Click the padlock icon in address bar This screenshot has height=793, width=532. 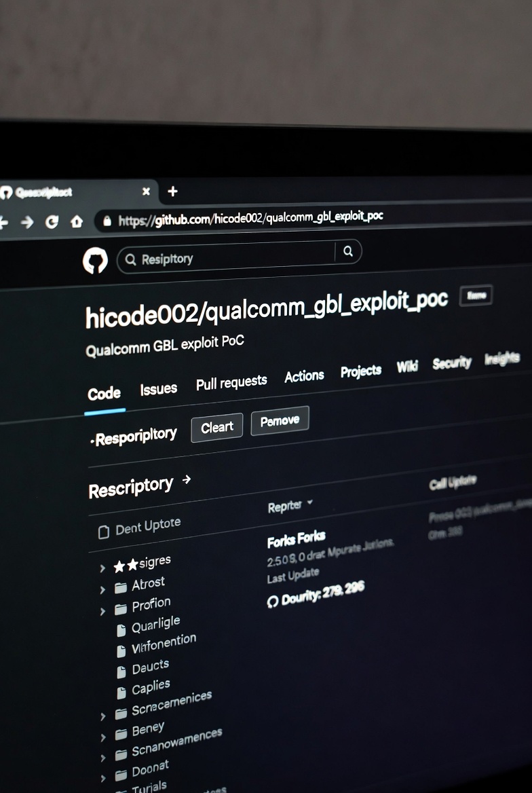107,221
